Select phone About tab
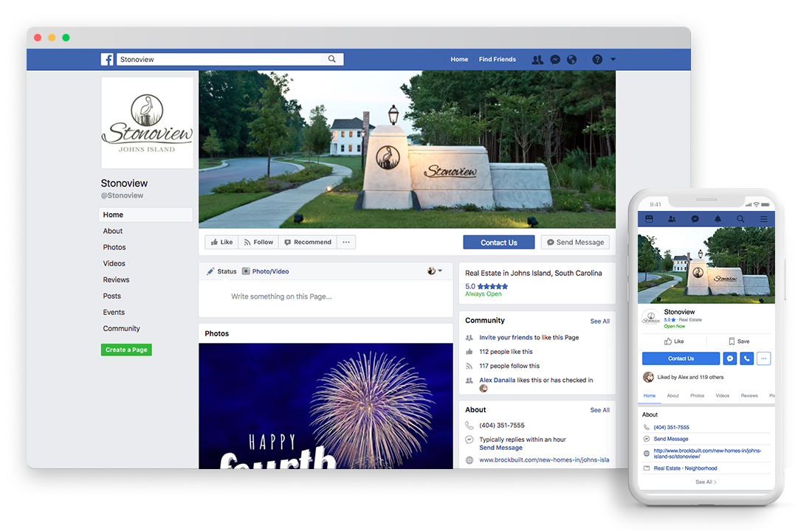This screenshot has width=812, height=531. [x=672, y=396]
